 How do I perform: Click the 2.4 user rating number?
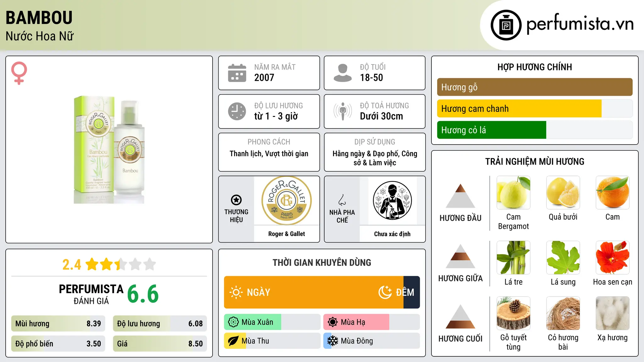[x=72, y=265]
